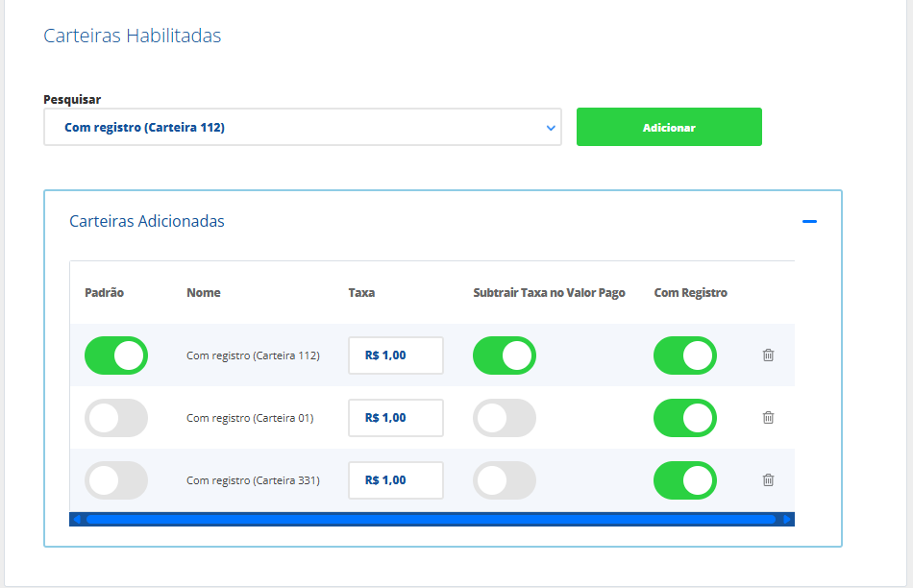
Task: Toggle off Com Registro for Carteira 01
Action: [685, 418]
